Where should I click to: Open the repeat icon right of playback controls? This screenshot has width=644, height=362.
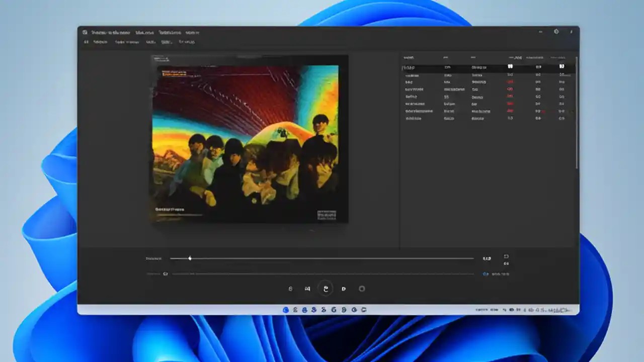pos(362,289)
